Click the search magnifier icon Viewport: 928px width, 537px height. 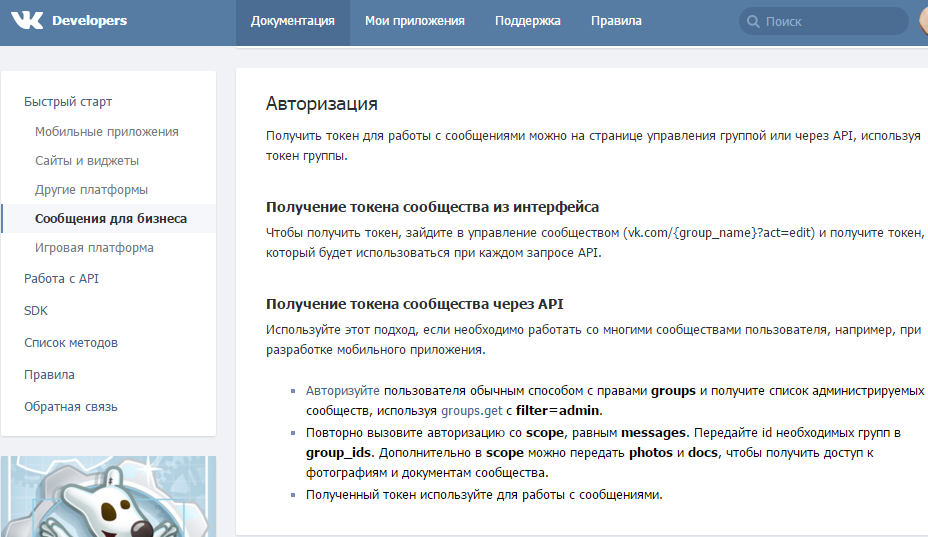click(753, 21)
